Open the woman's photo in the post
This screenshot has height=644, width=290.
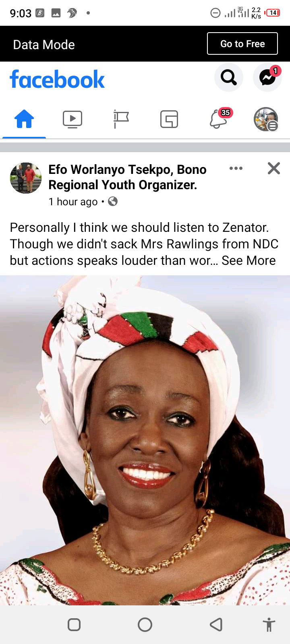145,440
